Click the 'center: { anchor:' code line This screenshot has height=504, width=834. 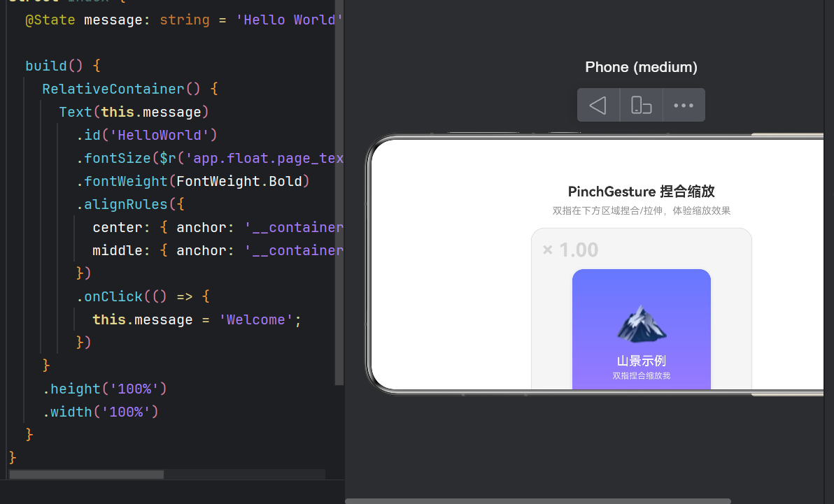click(x=218, y=228)
